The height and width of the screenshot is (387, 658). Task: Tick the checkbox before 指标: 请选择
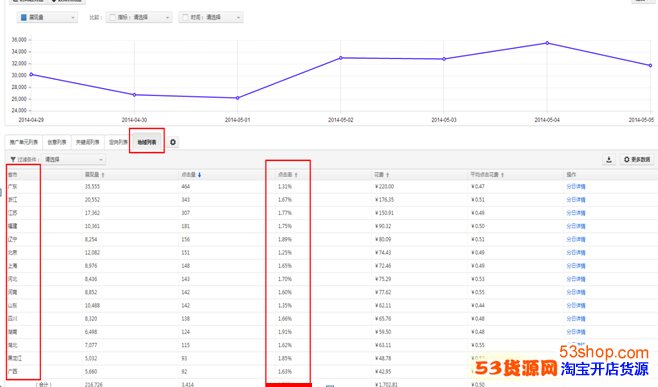coord(112,17)
